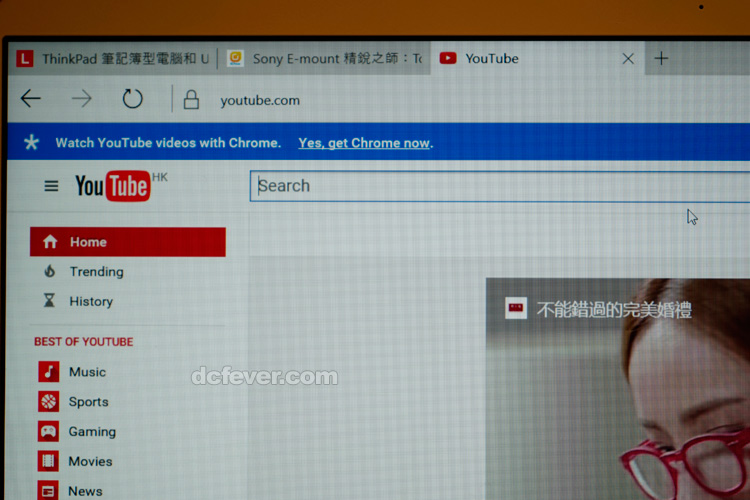Screen dimensions: 750x500
Task: Click the YouTube logo
Action: [113, 186]
